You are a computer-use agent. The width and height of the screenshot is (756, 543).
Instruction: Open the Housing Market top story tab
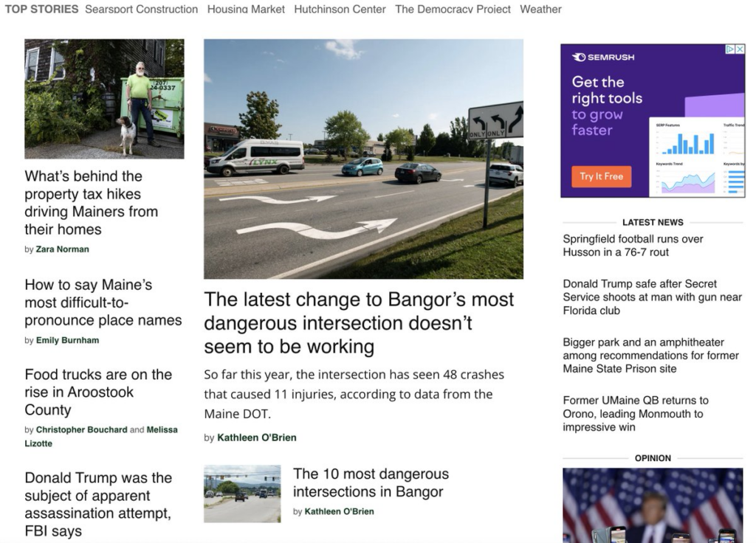(x=246, y=10)
